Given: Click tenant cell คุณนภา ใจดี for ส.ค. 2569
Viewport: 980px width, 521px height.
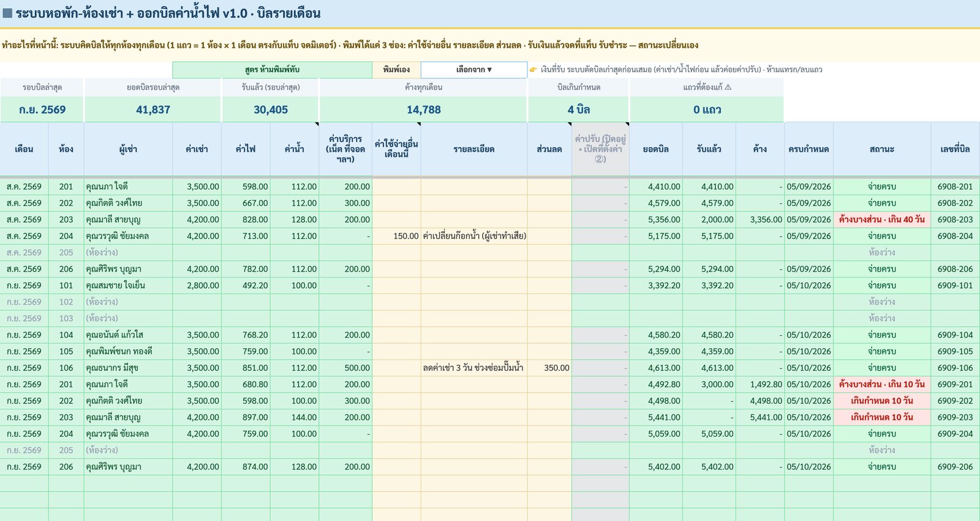Looking at the screenshot, I should 128,186.
